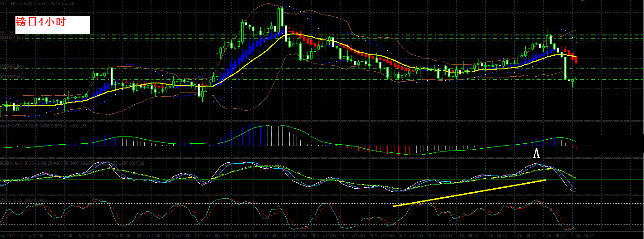Select the letter A text object
644x239 pixels.
pos(537,154)
